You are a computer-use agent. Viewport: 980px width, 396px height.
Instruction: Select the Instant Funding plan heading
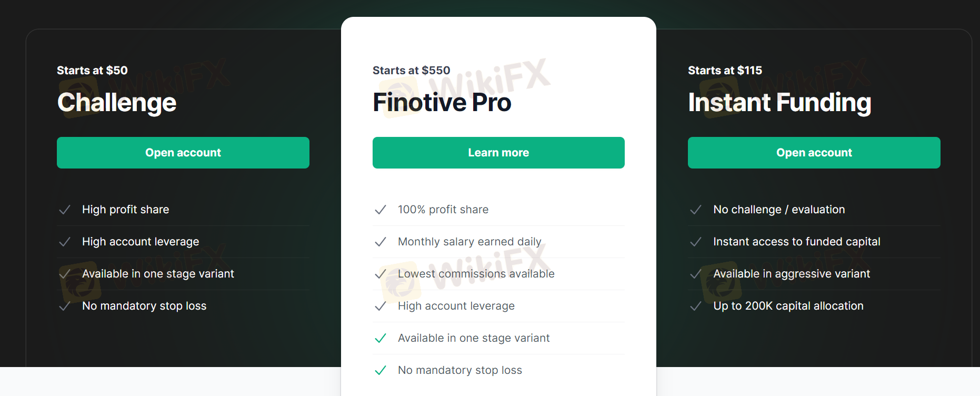[x=779, y=103]
